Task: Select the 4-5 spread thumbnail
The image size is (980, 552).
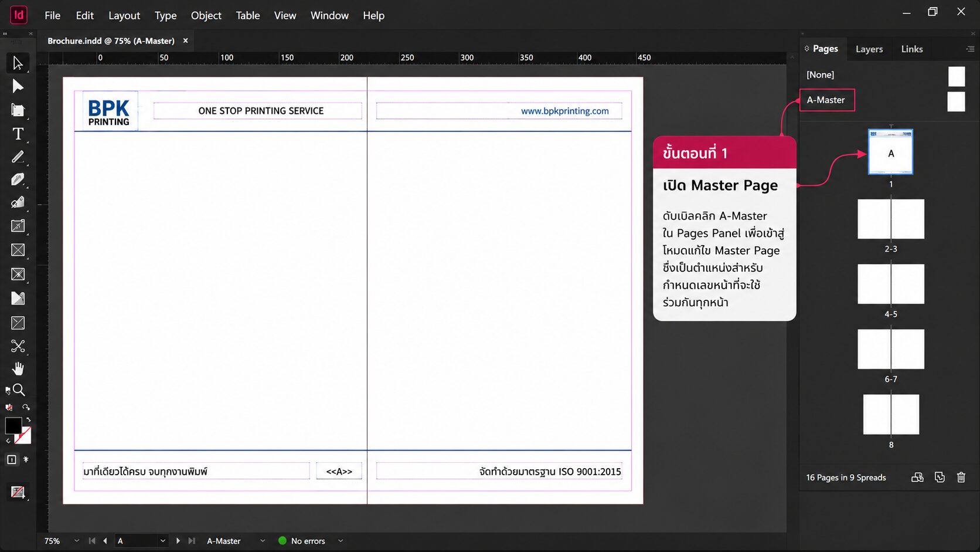Action: (x=891, y=284)
